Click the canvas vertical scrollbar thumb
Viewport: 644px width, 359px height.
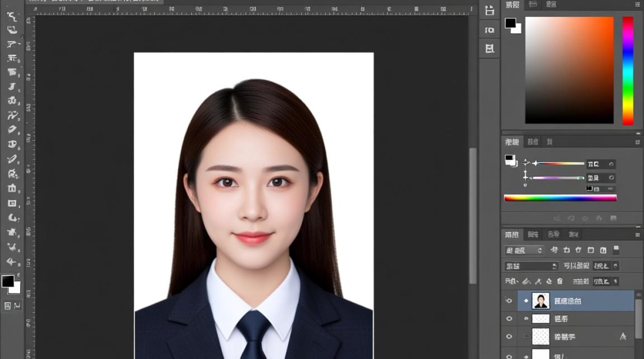tap(473, 215)
